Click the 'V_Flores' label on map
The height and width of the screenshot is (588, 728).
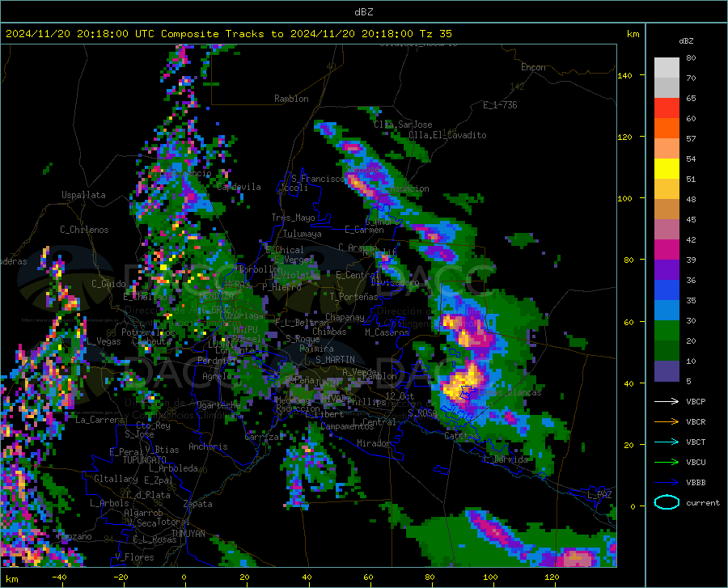134,557
